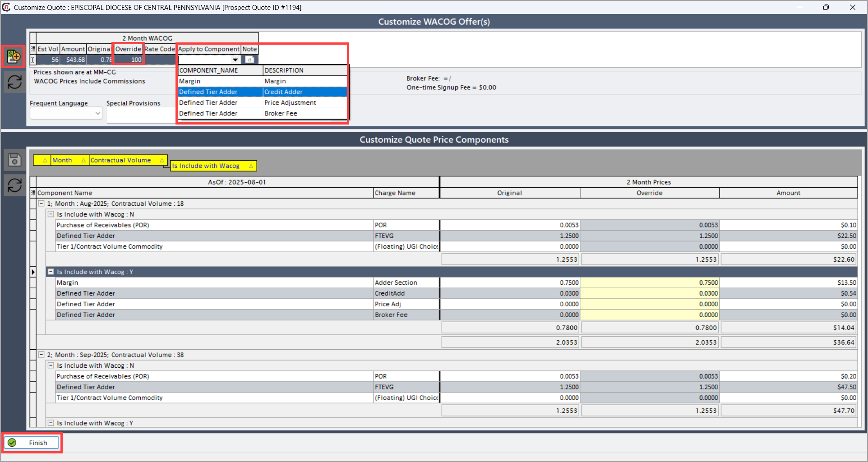868x462 pixels.
Task: Collapse Sep-2025 Is Include with Wacog Y group
Action: click(51, 423)
